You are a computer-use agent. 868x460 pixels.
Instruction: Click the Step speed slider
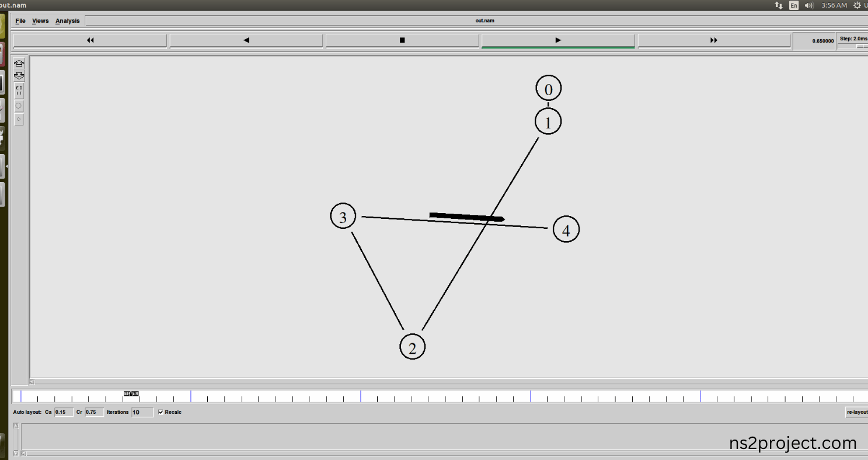click(853, 46)
